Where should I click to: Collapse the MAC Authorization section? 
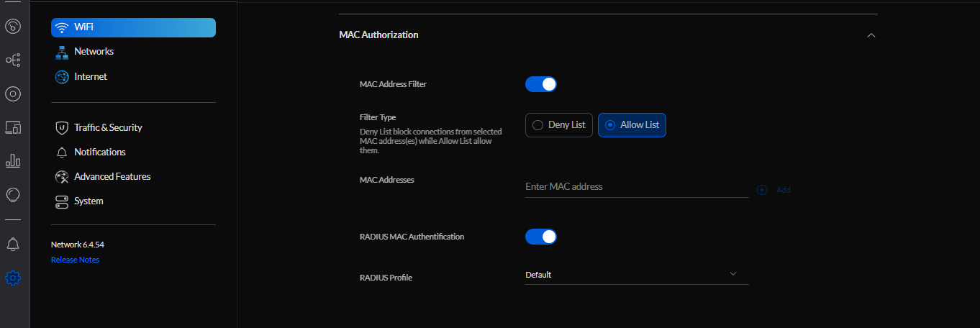tap(871, 35)
